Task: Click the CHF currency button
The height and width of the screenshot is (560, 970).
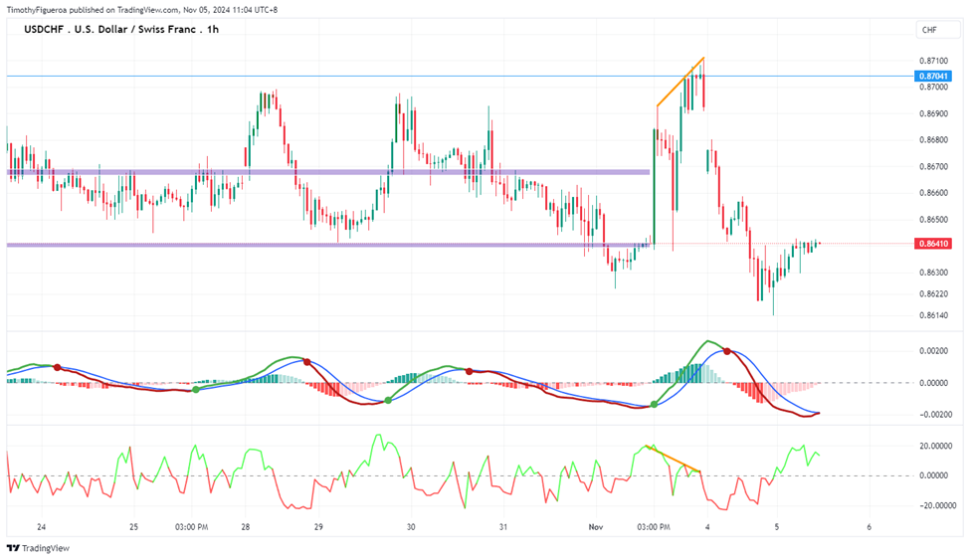Action: pyautogui.click(x=938, y=30)
